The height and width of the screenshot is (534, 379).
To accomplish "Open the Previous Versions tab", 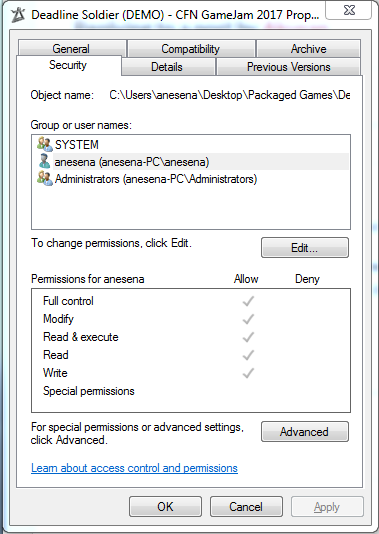I will (x=288, y=67).
